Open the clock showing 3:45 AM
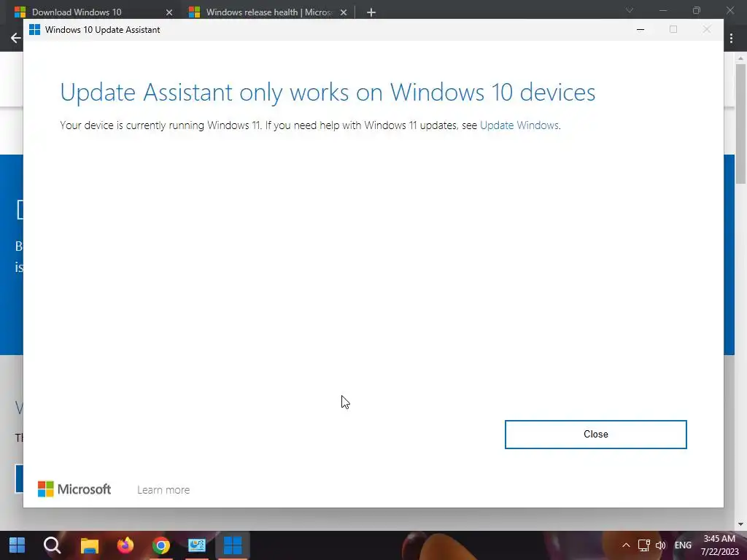 click(x=719, y=545)
